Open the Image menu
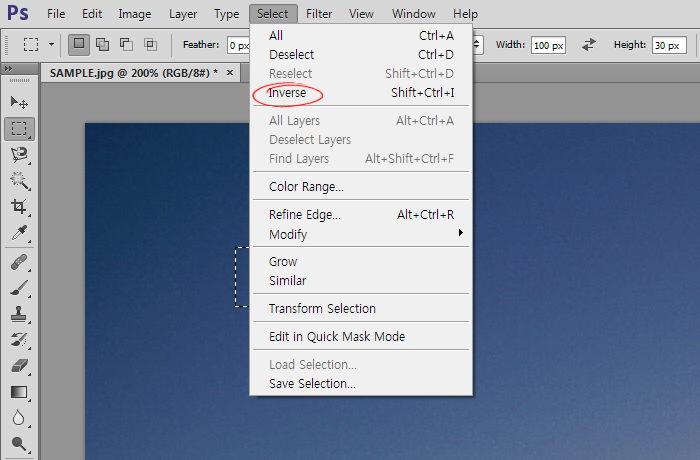This screenshot has width=700, height=460. click(x=135, y=14)
